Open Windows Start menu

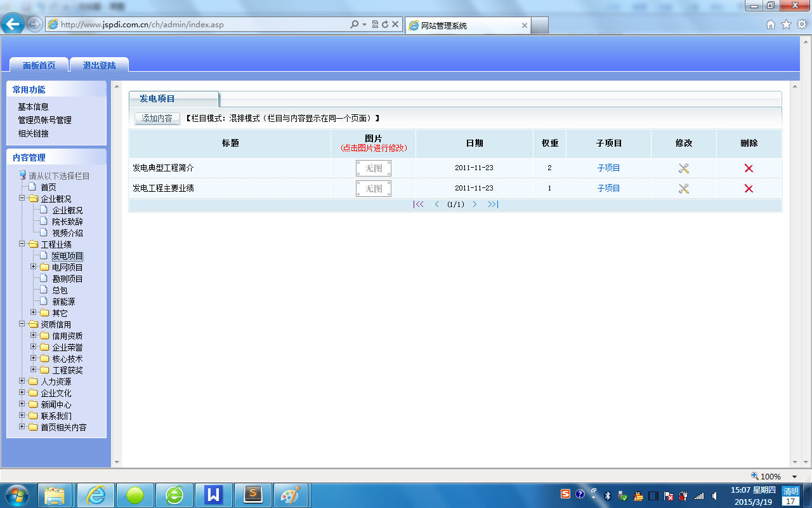pos(16,495)
